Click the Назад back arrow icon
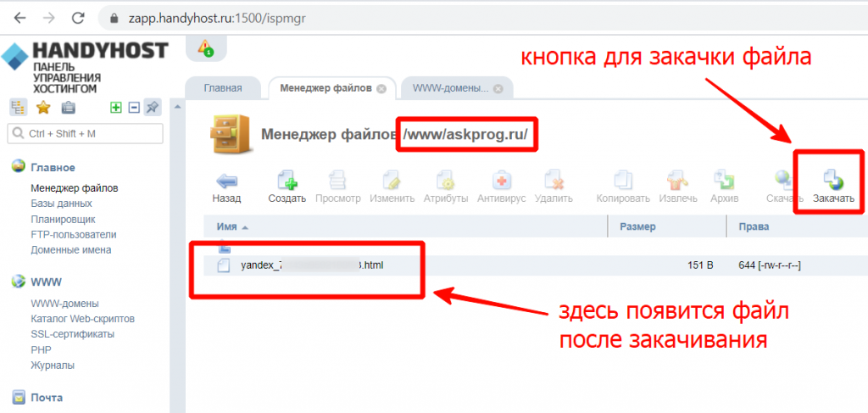The image size is (868, 413). (226, 180)
